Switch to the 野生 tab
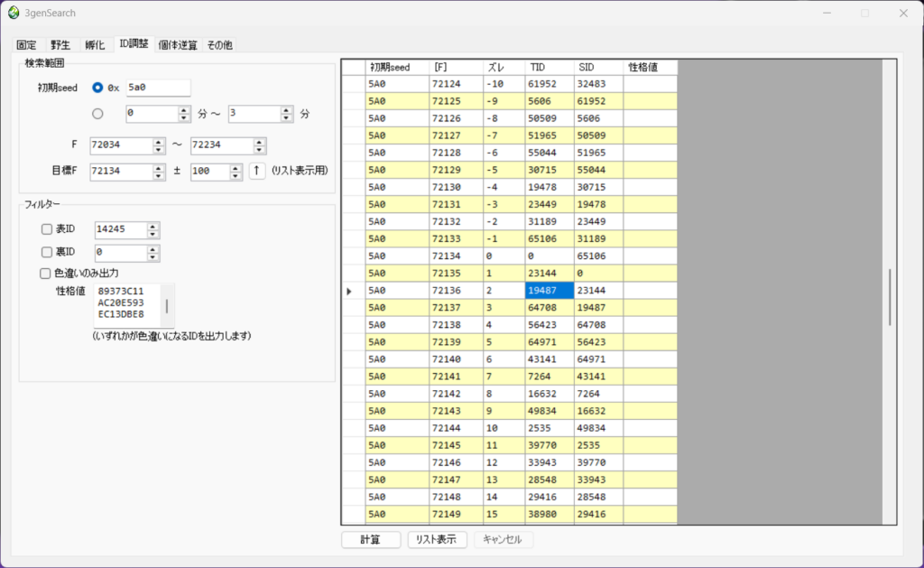This screenshot has height=568, width=924. (x=60, y=43)
